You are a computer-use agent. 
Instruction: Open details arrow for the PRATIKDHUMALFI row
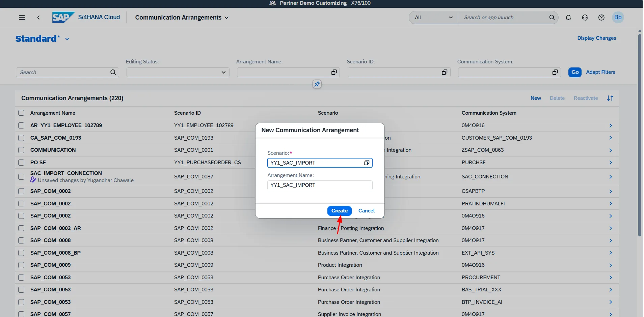click(x=611, y=204)
